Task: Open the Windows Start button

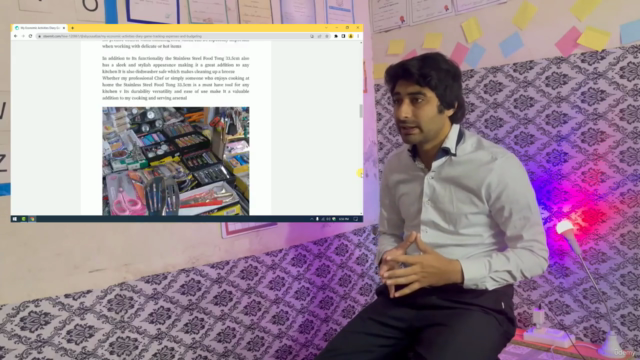Action: (15, 219)
